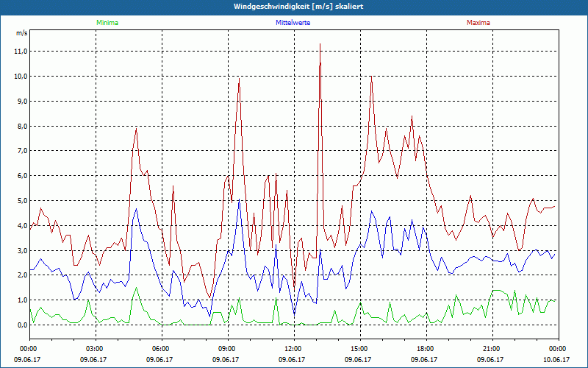The width and height of the screenshot is (588, 368).
Task: Click the 09:00 time axis label
Action: 229,349
